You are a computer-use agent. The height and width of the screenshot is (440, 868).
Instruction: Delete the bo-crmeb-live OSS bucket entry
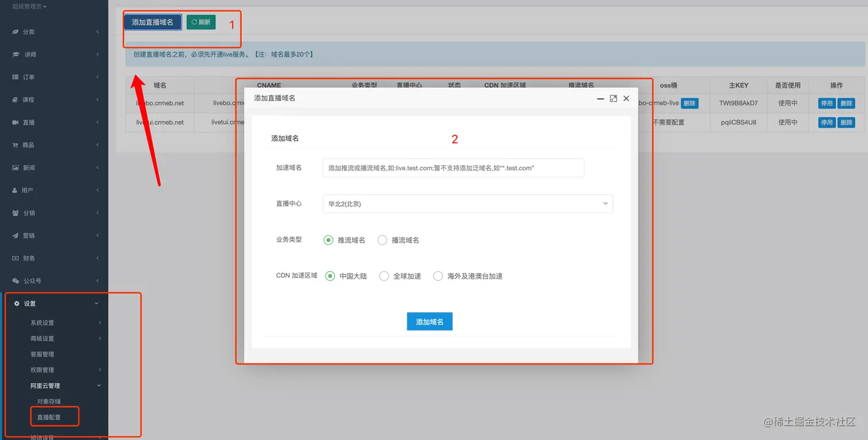click(689, 104)
